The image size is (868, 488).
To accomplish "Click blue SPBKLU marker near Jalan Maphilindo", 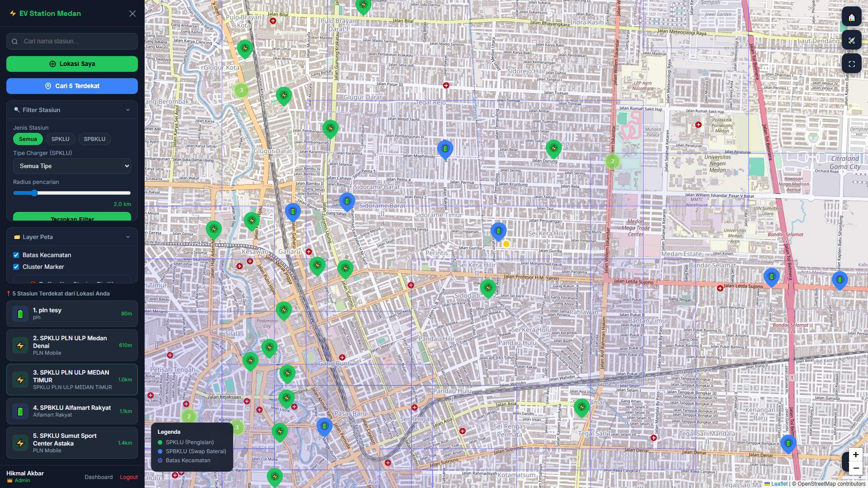I will click(445, 149).
